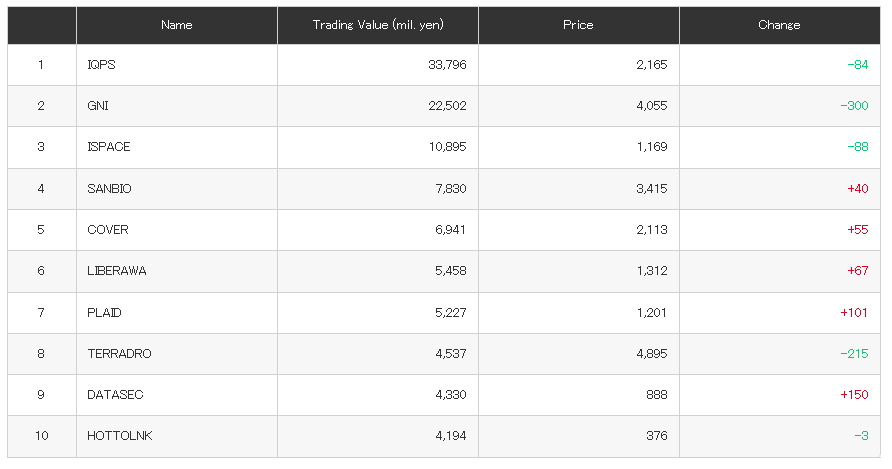Select the SANBIO stock name

click(x=109, y=189)
